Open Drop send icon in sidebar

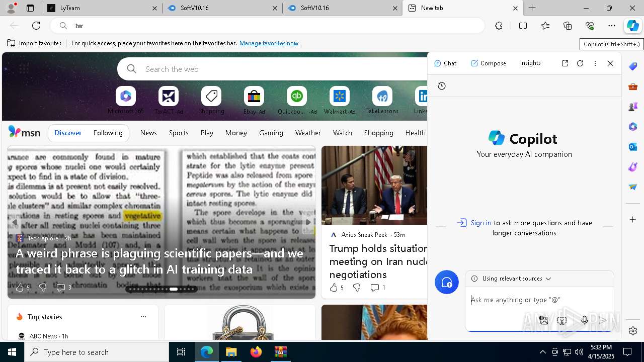633,187
